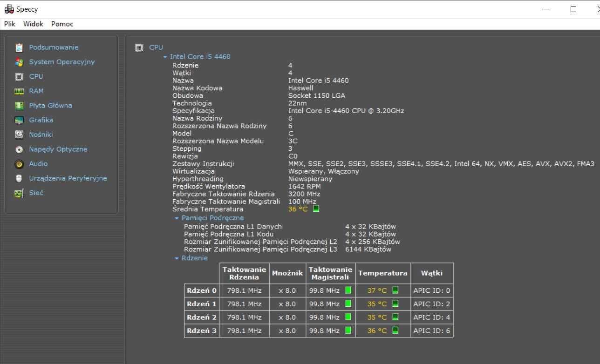Viewport: 600px width, 364px height.
Task: Click Rdzeń 0 temperature value 37 °C
Action: pyautogui.click(x=377, y=290)
